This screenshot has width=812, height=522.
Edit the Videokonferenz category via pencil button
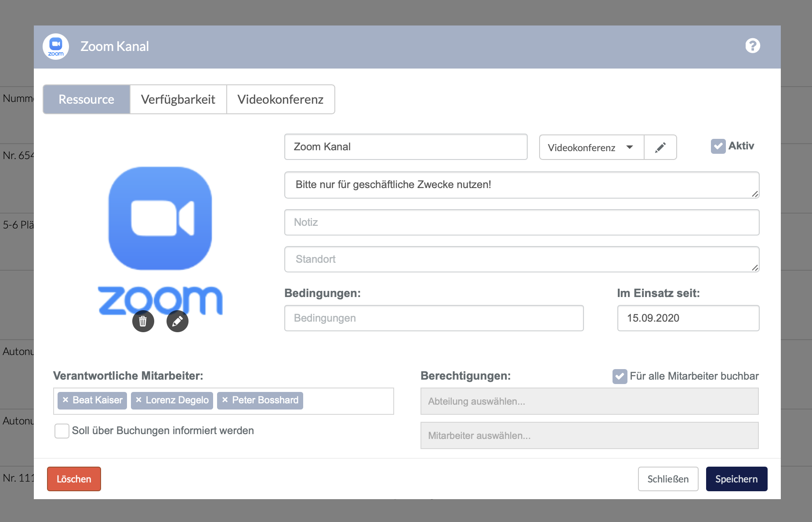point(660,147)
